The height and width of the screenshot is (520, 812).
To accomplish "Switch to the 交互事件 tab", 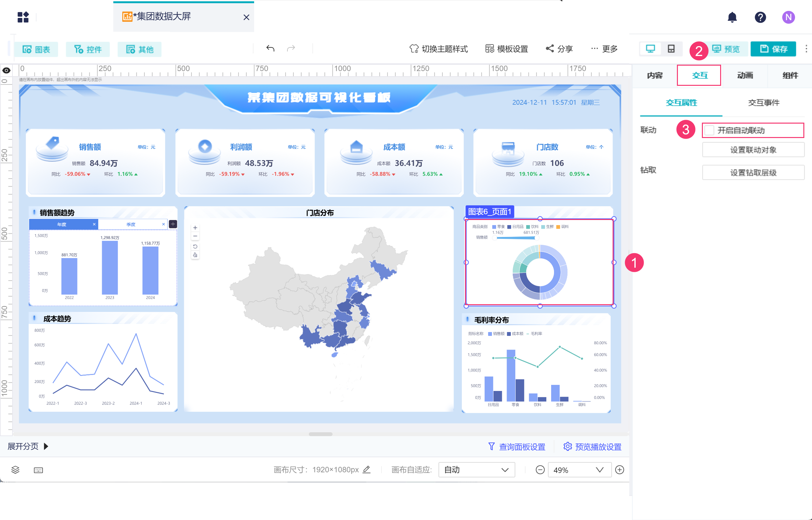I will [x=763, y=103].
